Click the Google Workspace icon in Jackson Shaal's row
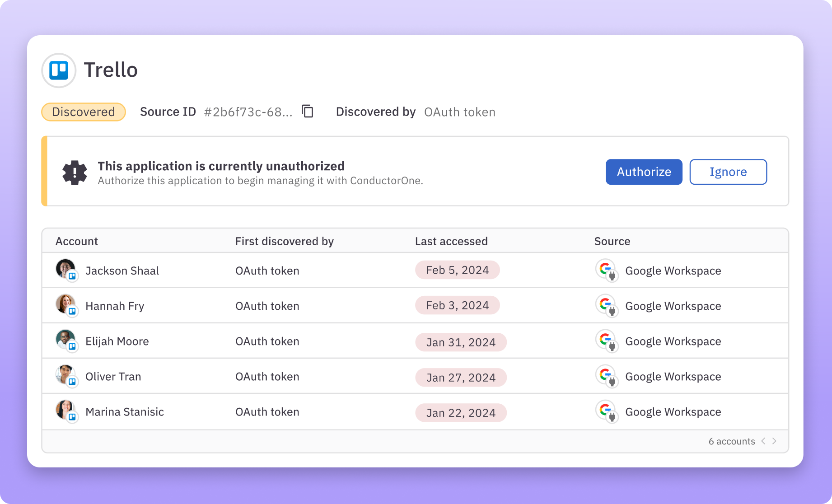This screenshot has width=832, height=504. pos(607,270)
